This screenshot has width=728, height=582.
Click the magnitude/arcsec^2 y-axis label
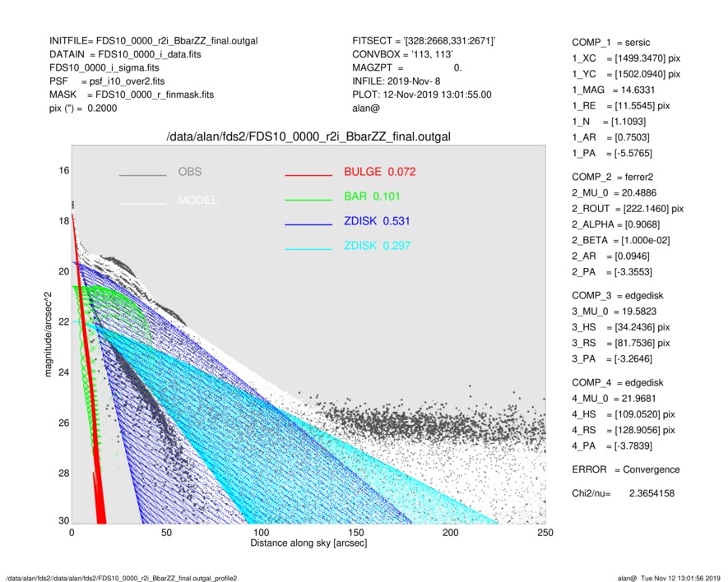pyautogui.click(x=49, y=335)
